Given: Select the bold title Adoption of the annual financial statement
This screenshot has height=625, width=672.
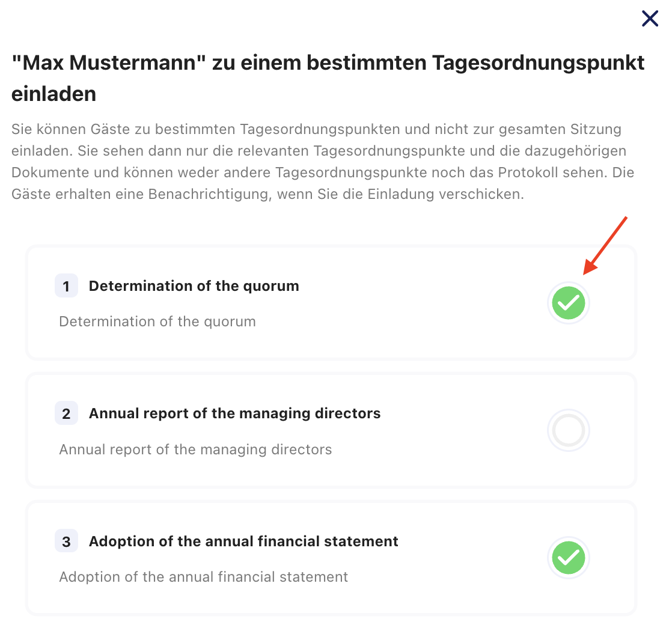Looking at the screenshot, I should (243, 541).
